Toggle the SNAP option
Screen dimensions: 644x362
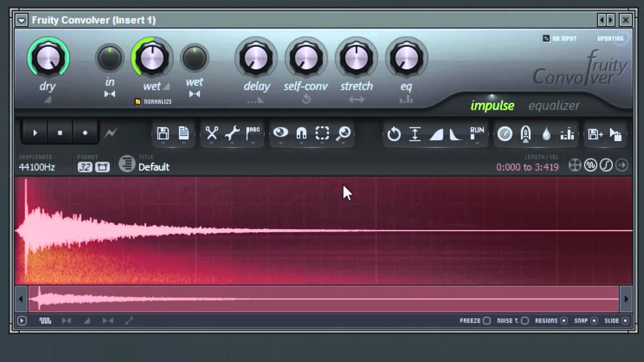[594, 320]
